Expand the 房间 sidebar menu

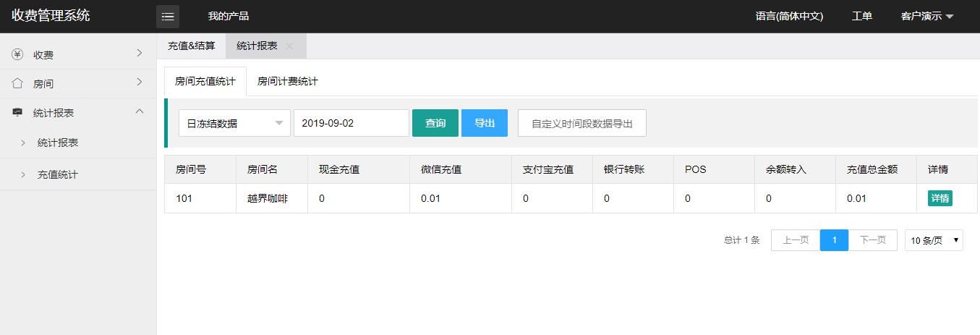[140, 82]
